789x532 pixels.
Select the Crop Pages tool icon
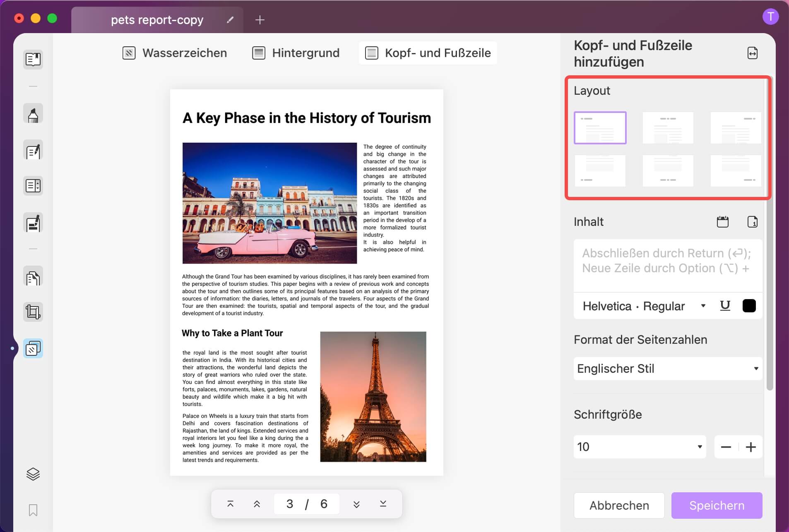tap(33, 312)
